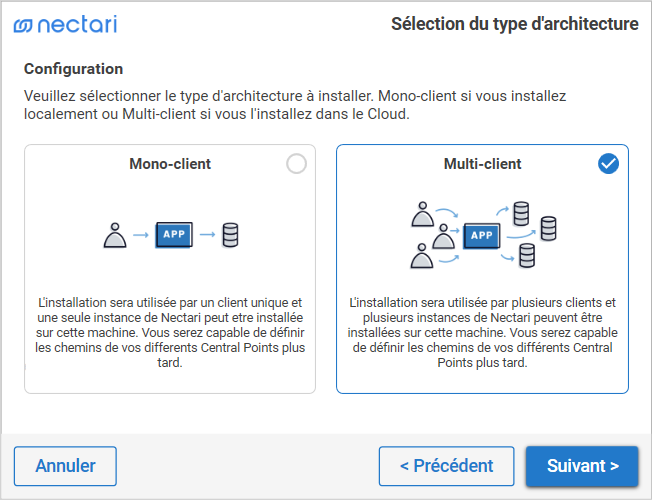
Task: Click the rightmost database icon in Multi-client diagram
Action: (548, 228)
